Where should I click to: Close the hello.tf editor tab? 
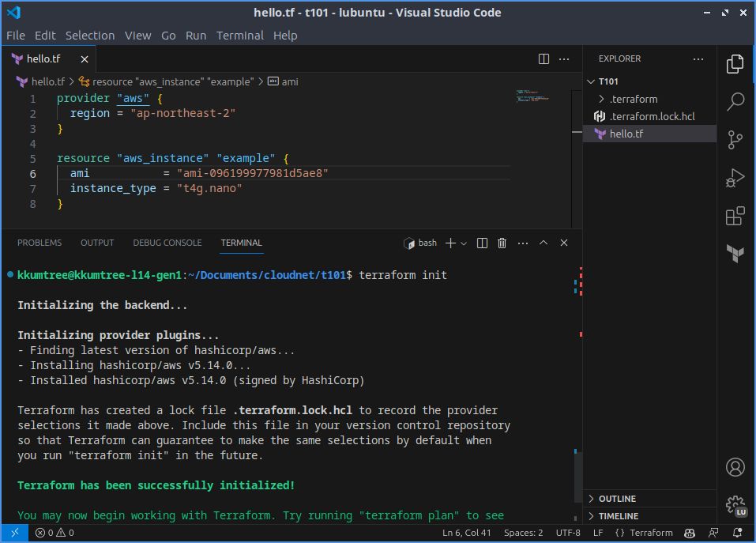85,58
